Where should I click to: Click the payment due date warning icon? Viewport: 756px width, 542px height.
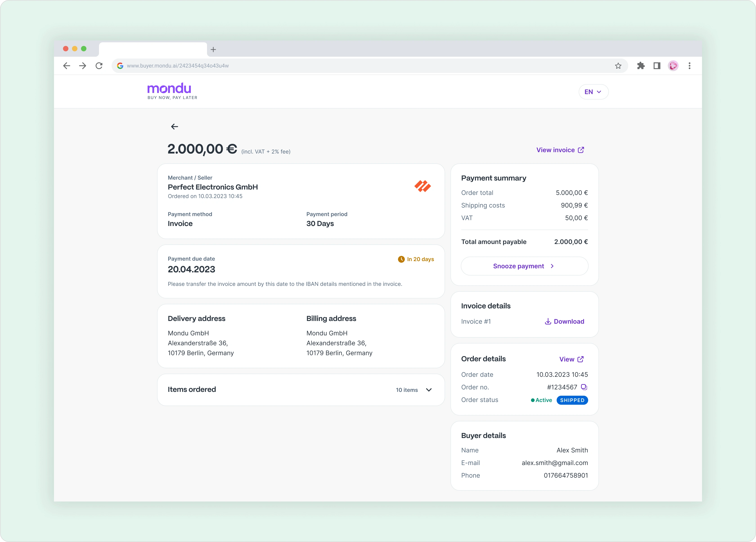click(x=400, y=259)
